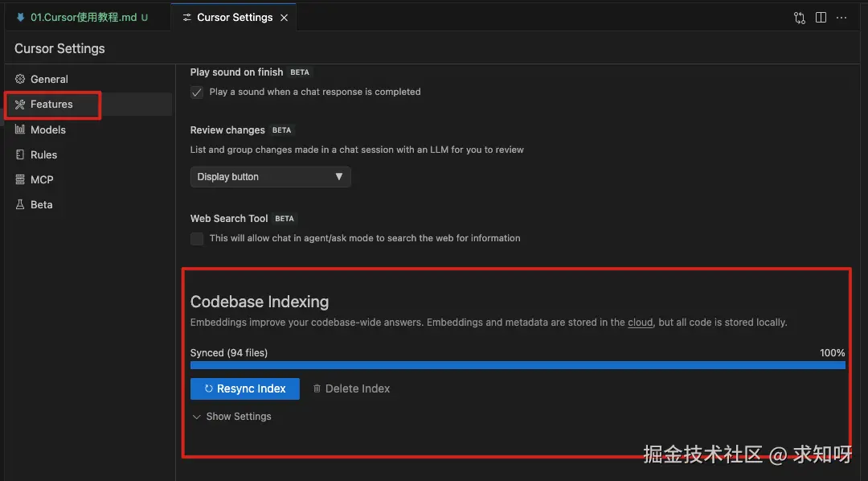Click the Play sound on finish label
868x481 pixels.
(x=236, y=72)
